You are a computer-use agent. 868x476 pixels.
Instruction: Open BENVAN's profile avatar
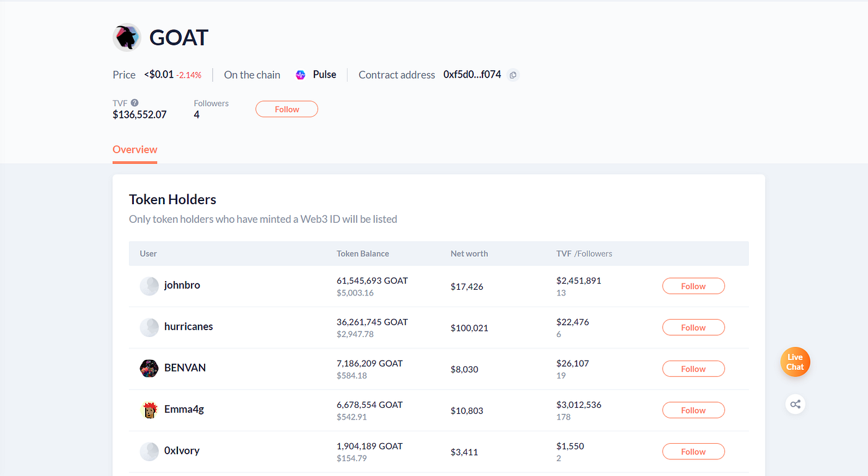(x=149, y=369)
